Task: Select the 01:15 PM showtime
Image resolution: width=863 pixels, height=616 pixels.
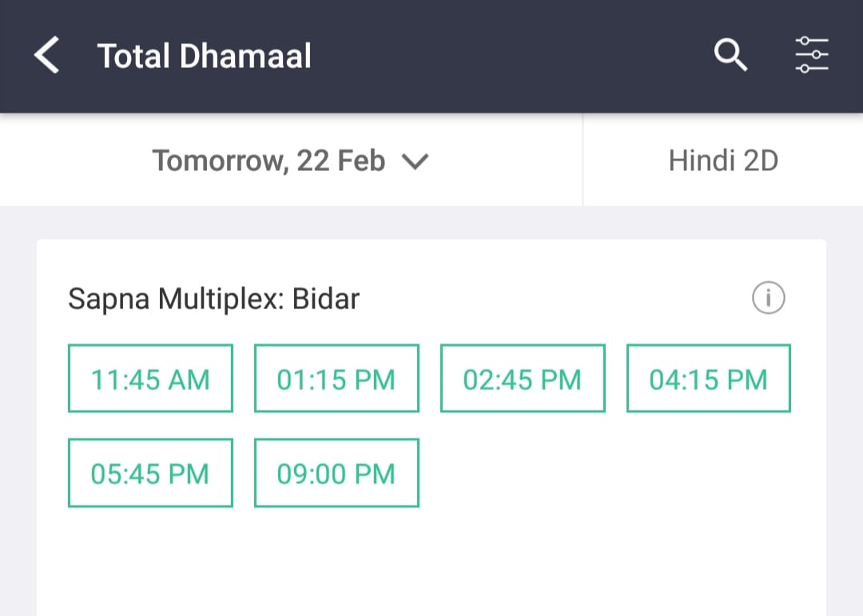Action: (336, 378)
